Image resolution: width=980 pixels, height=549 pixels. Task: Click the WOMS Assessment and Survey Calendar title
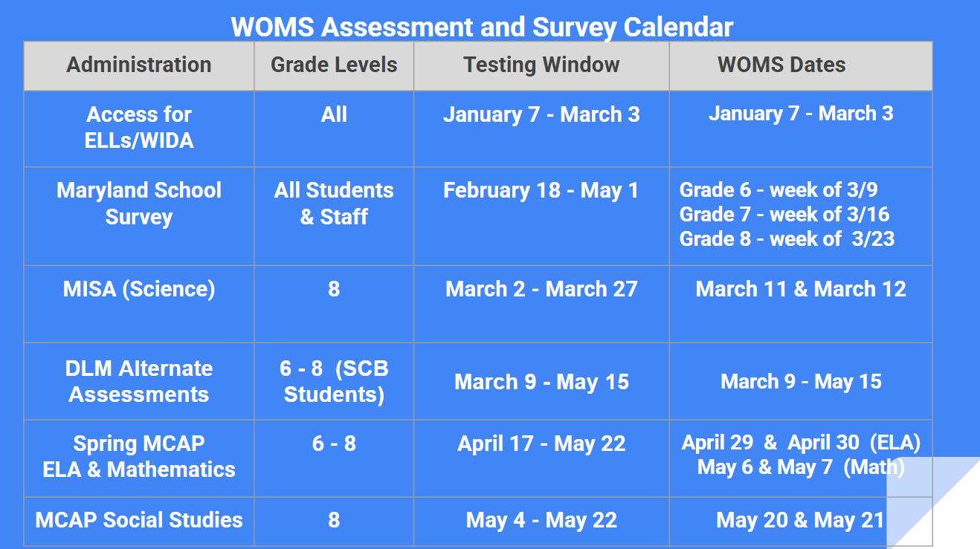482,27
